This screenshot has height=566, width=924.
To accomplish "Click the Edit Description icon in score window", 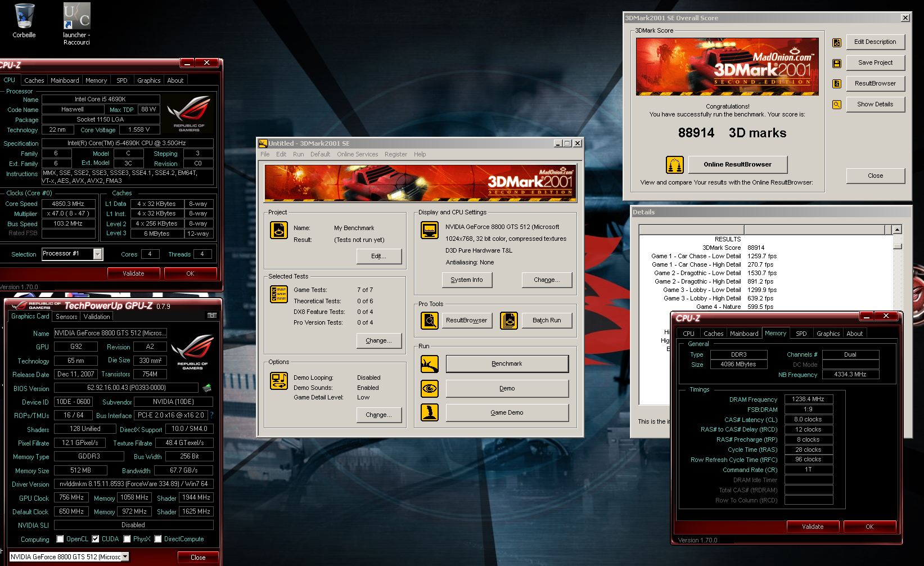I will tap(837, 42).
